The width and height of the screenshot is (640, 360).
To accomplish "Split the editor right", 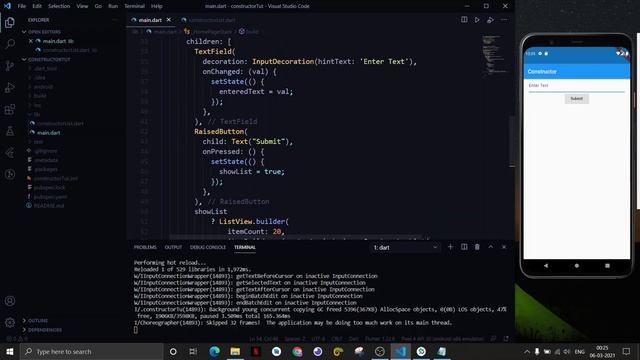I will pos(464,20).
